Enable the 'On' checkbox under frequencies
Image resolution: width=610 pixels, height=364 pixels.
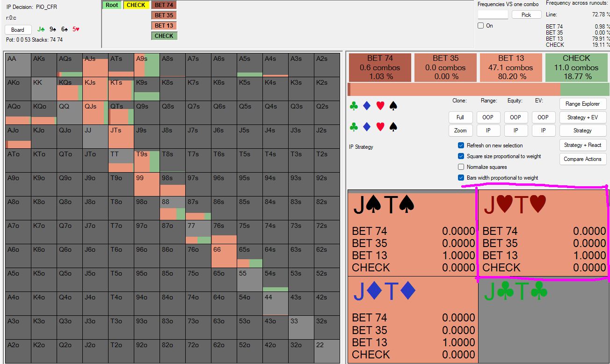click(481, 26)
